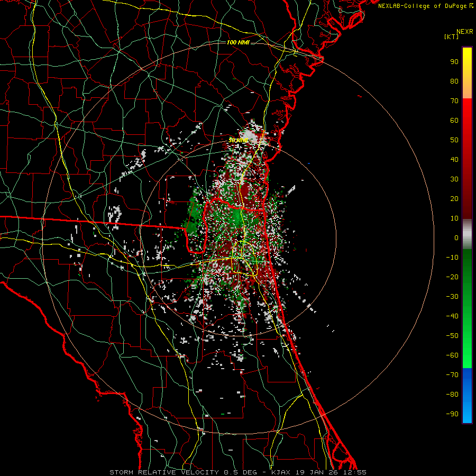Click the -80 value on the velocity scale
This screenshot has height=476, width=476.
coord(452,395)
